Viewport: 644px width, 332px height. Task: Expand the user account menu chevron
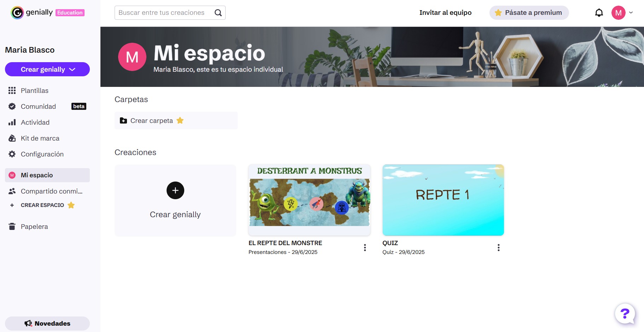pyautogui.click(x=631, y=13)
